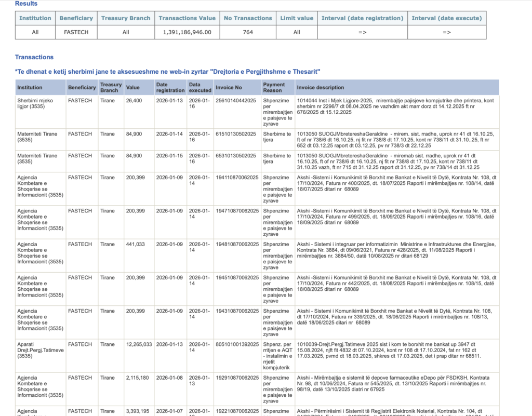The image size is (532, 416).
Task: Select the 1,391,186,946.00 total value cell
Action: pos(187,32)
